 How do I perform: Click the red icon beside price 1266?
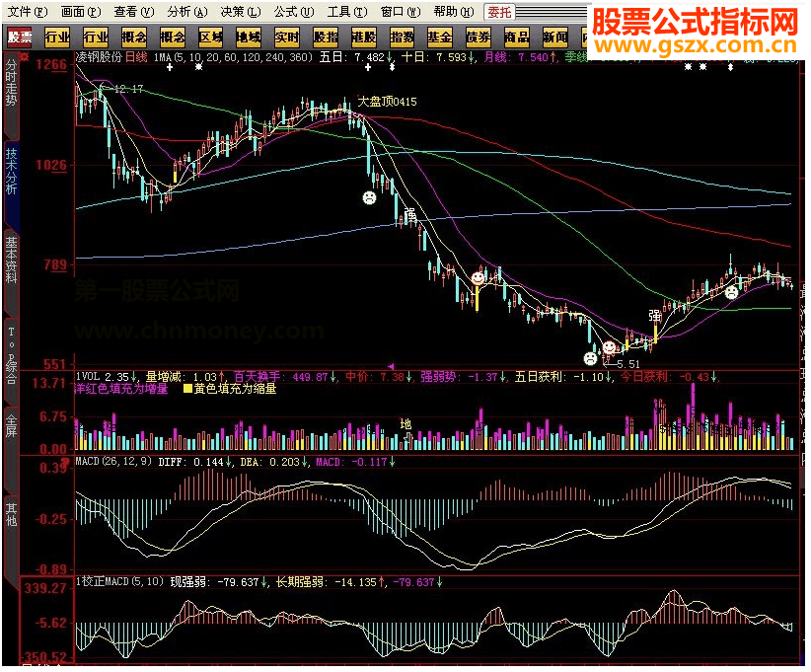click(24, 56)
